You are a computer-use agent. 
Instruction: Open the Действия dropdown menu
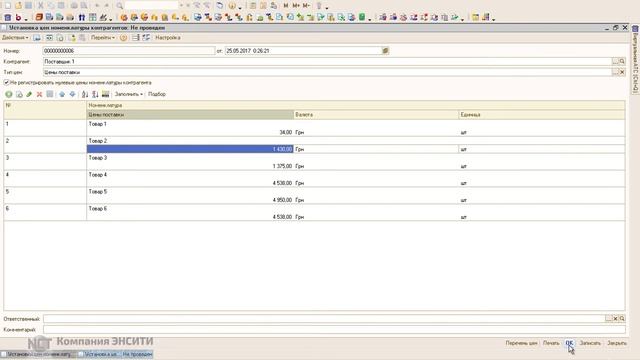point(15,38)
